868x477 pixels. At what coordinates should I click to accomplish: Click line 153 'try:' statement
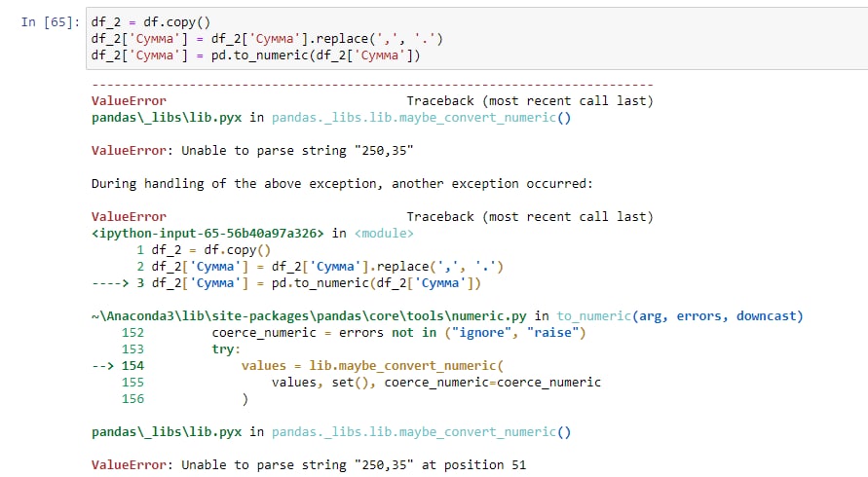(181, 349)
